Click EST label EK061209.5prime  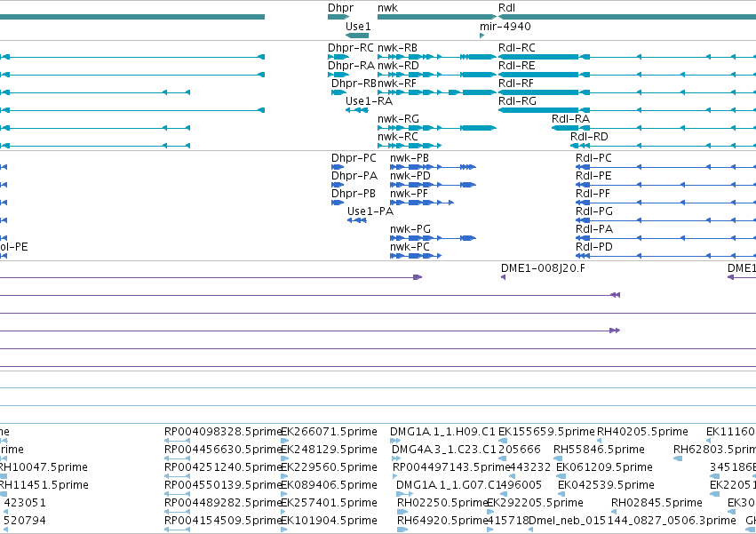605,468
